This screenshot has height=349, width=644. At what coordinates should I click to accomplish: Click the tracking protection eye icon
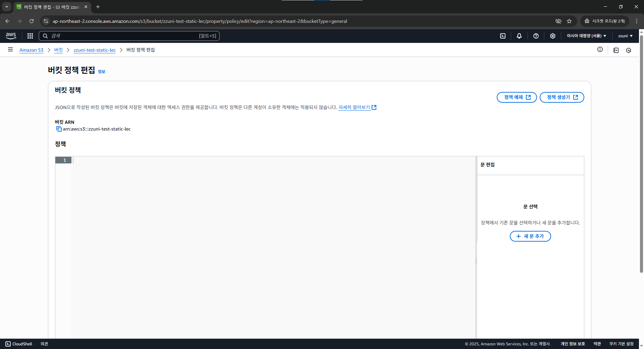pyautogui.click(x=558, y=21)
